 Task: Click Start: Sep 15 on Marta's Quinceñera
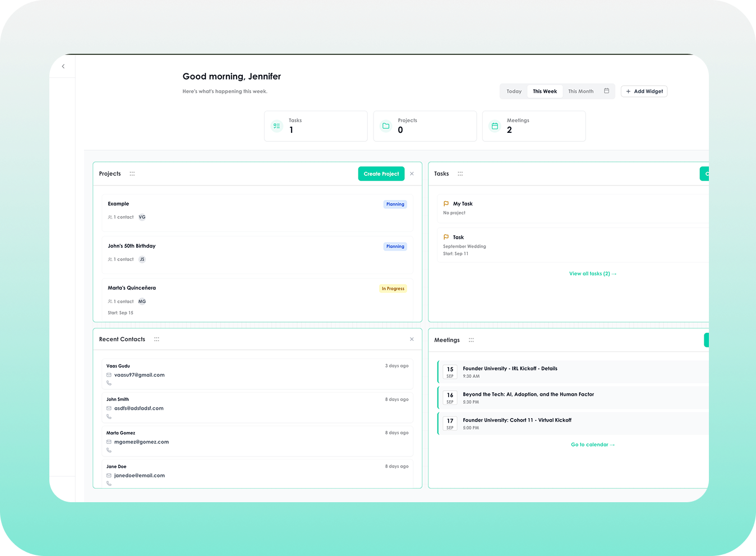[121, 313]
